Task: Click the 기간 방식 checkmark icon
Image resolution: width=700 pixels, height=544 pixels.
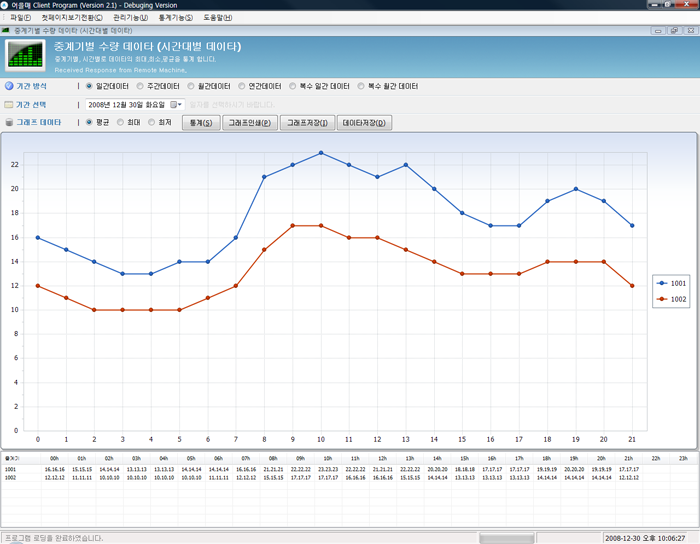Action: (8, 86)
